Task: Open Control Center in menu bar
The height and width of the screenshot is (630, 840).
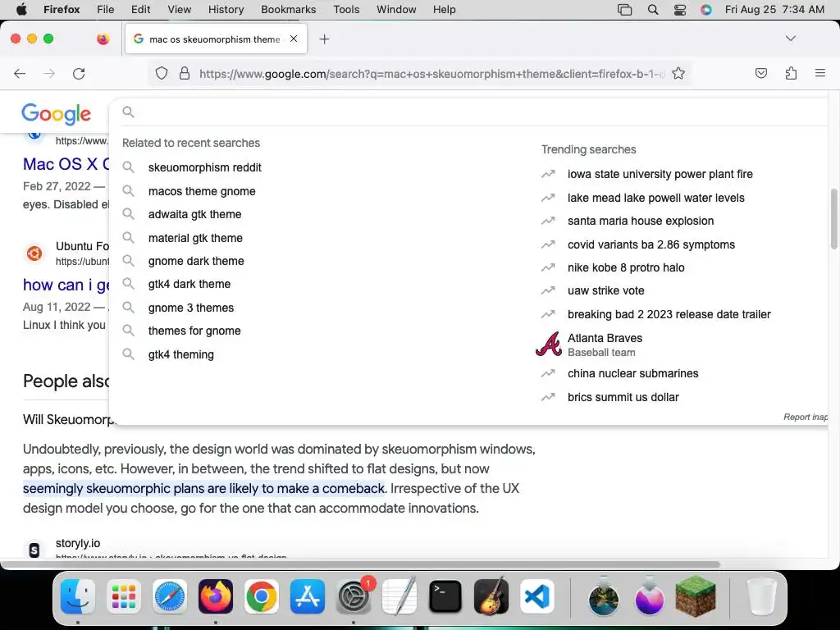Action: [680, 10]
